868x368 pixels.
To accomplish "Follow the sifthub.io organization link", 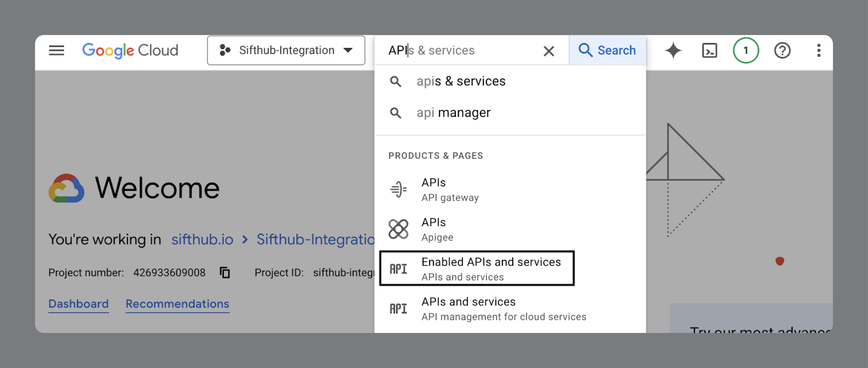I will 202,239.
